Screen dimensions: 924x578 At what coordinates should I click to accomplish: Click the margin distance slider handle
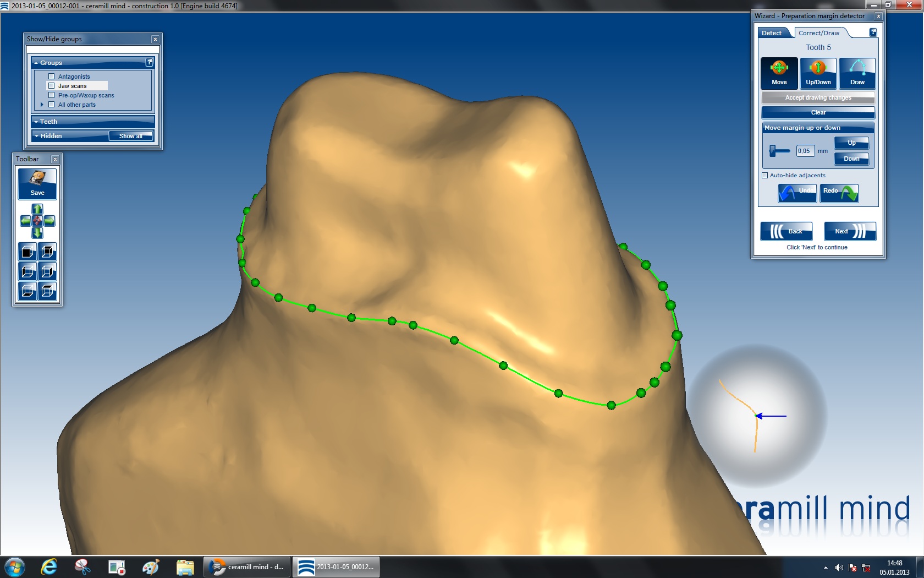click(773, 150)
